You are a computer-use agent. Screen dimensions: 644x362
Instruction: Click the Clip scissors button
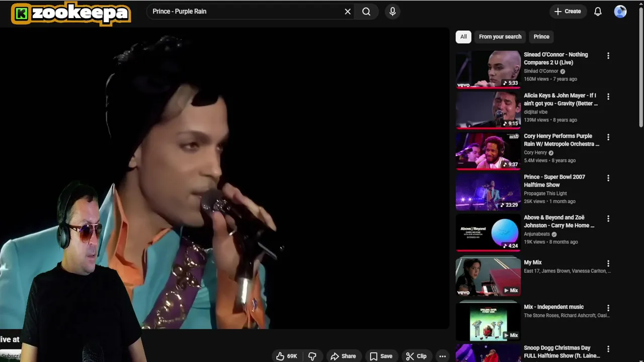[x=416, y=356]
